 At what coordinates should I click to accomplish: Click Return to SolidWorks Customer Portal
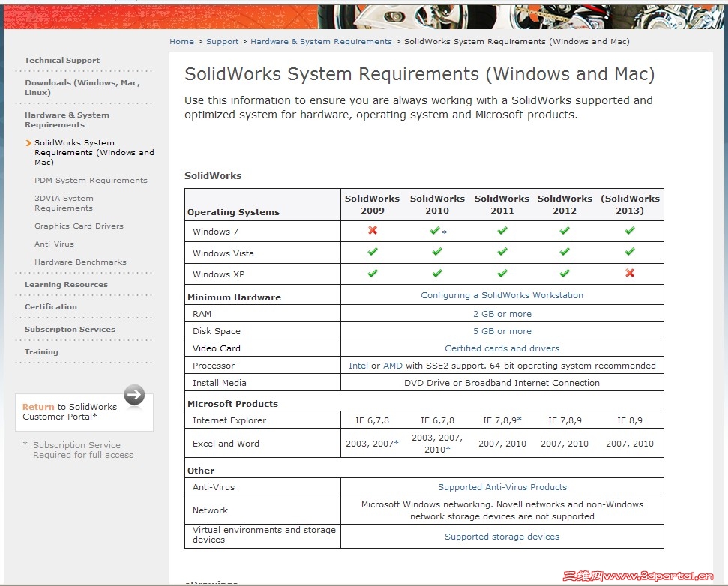[x=70, y=411]
